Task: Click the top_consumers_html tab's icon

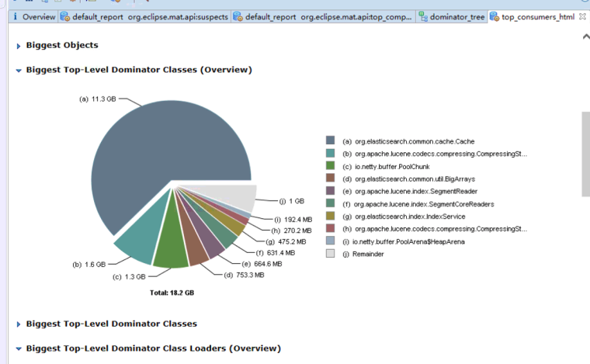Action: pyautogui.click(x=495, y=16)
